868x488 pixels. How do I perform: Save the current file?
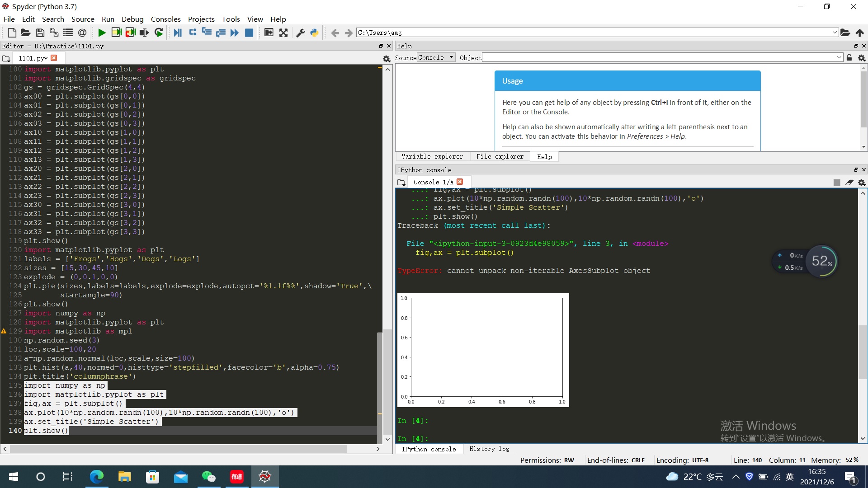[x=40, y=33]
